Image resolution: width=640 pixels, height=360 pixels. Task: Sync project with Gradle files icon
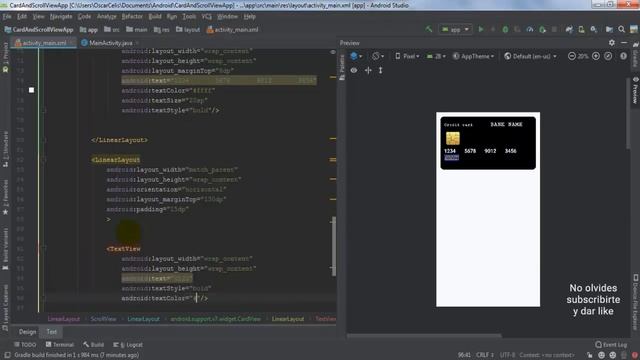569,29
